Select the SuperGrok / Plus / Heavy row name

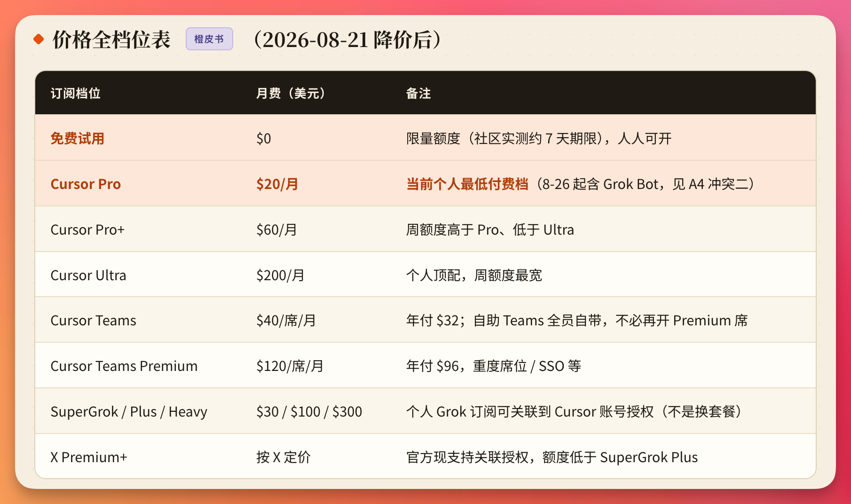tap(129, 412)
